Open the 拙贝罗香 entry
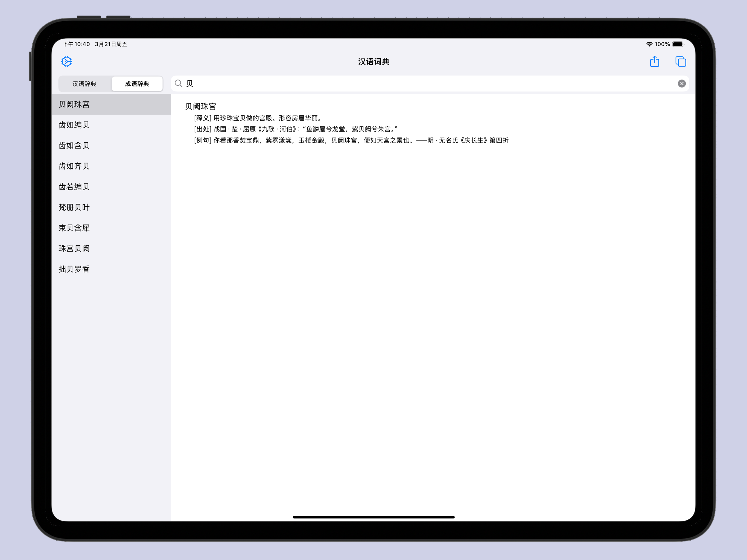 [x=111, y=269]
